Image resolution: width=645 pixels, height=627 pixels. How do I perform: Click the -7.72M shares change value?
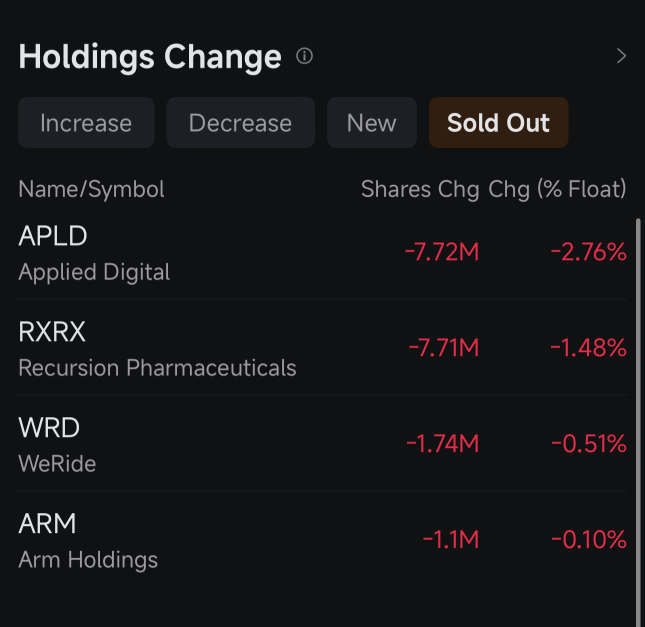click(442, 252)
